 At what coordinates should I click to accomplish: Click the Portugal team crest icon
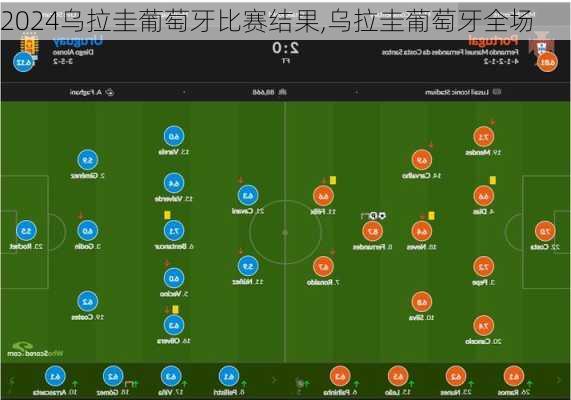[542, 44]
